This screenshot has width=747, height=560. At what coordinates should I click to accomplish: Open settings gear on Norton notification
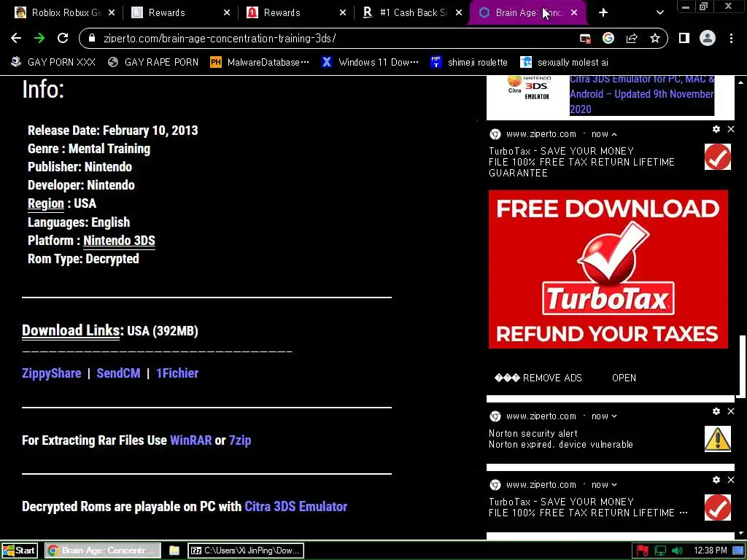716,411
